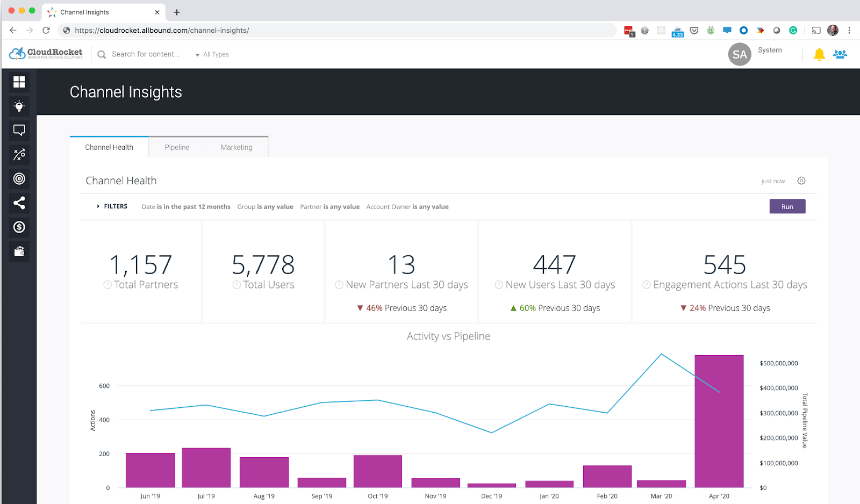Click the Total Partners help icon
Viewport: 860px width, 504px height.
[107, 285]
